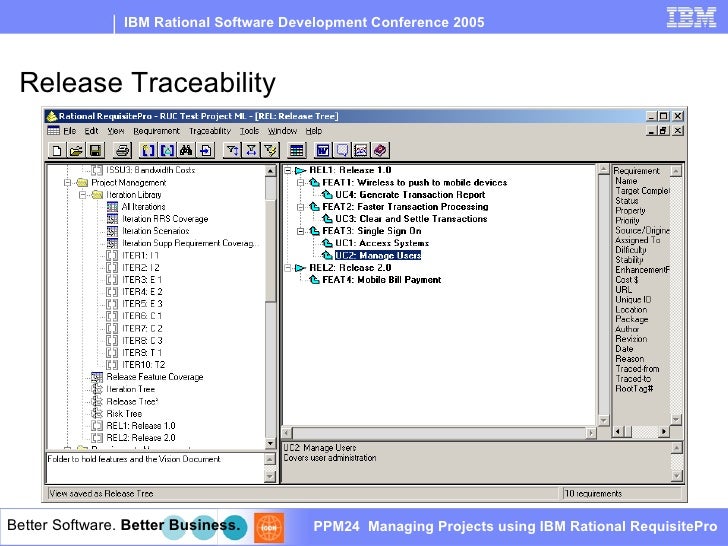Click the tree view icon beside Risk Tree
The width and height of the screenshot is (728, 546).
tap(97, 413)
